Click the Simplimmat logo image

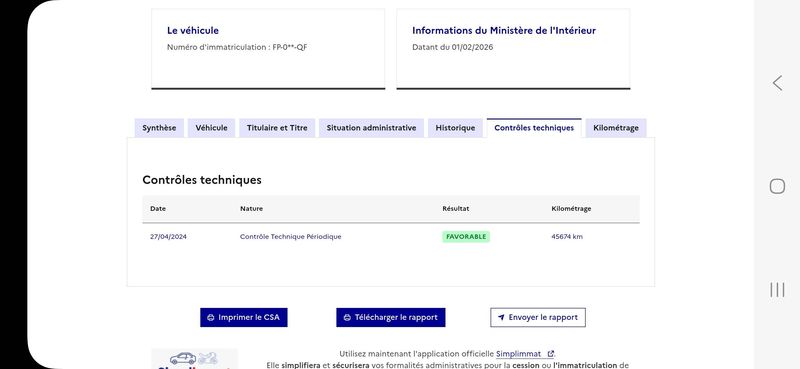coord(194,359)
